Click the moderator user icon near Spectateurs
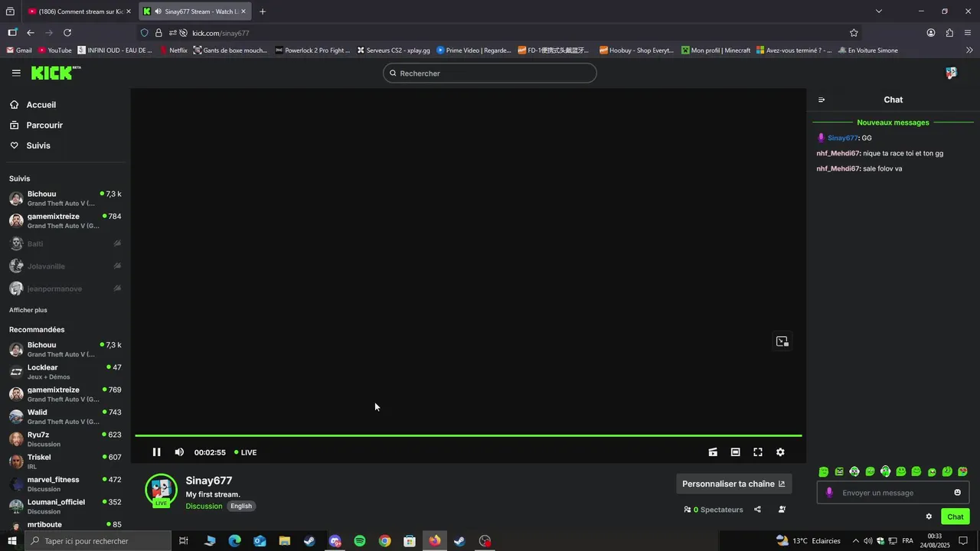 coord(782,510)
